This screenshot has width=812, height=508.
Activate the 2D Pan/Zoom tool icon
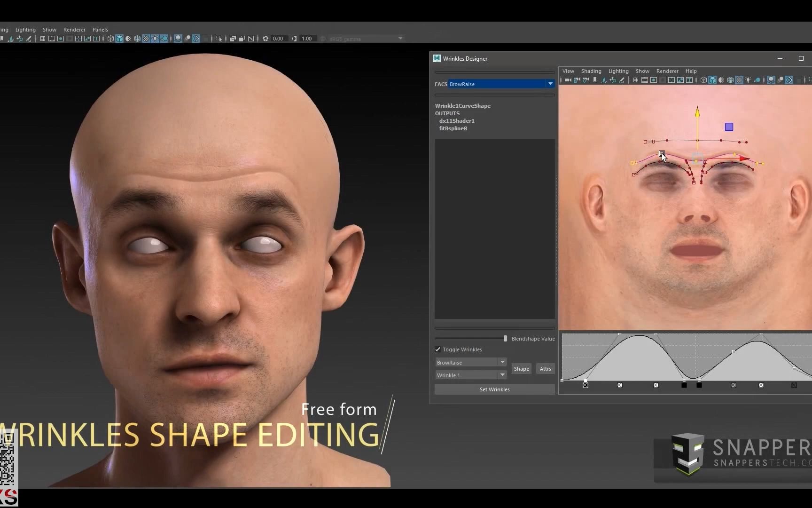click(20, 39)
